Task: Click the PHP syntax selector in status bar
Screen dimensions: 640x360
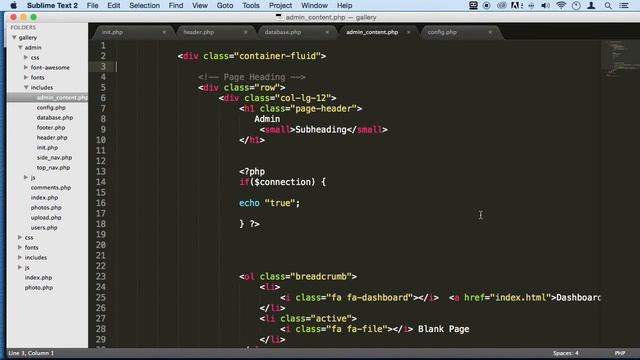Action: coord(620,353)
